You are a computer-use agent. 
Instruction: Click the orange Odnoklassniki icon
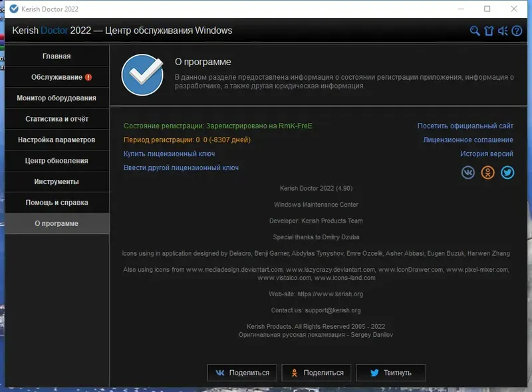pos(487,172)
